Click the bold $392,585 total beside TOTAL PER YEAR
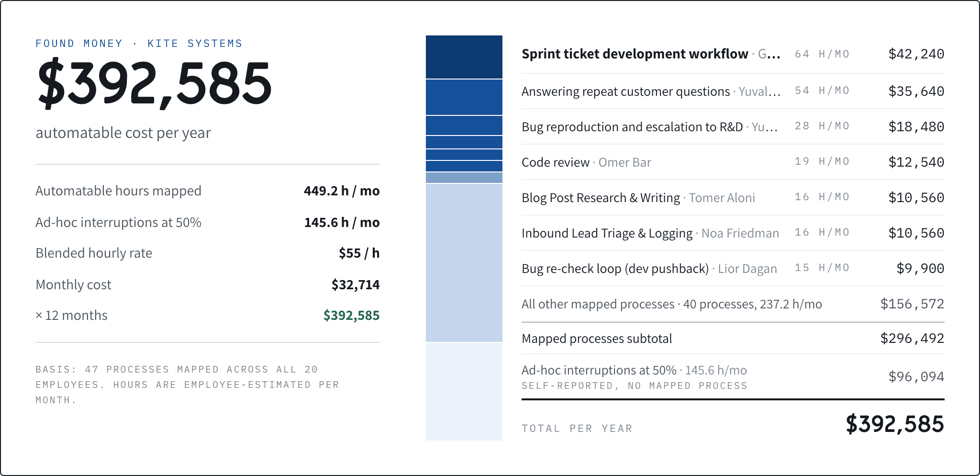 [x=895, y=424]
